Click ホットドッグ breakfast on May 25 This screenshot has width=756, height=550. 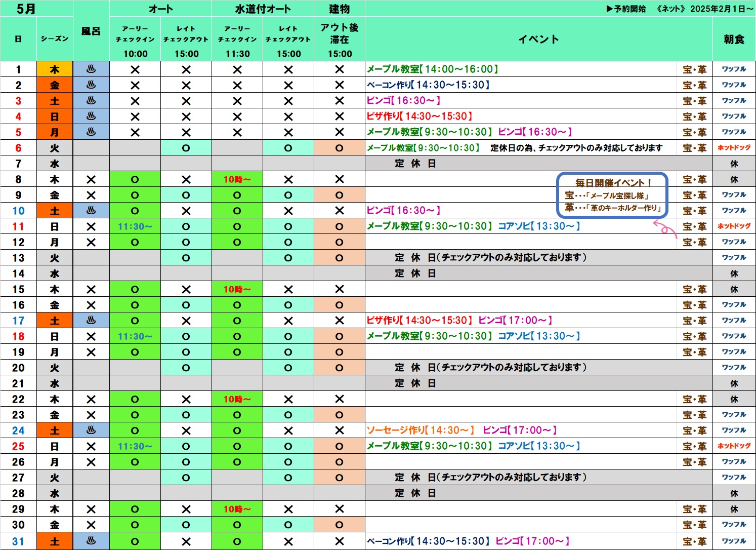coord(734,446)
